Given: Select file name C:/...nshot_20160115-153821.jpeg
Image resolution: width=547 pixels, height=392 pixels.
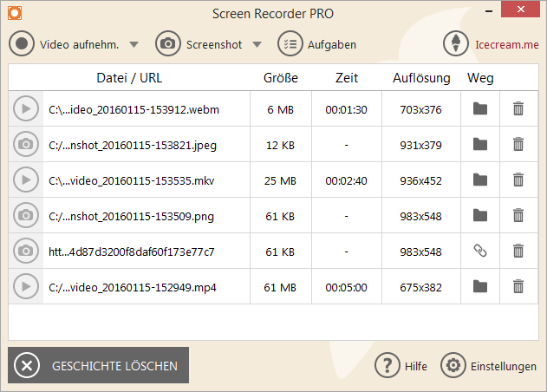Looking at the screenshot, I should (x=133, y=145).
